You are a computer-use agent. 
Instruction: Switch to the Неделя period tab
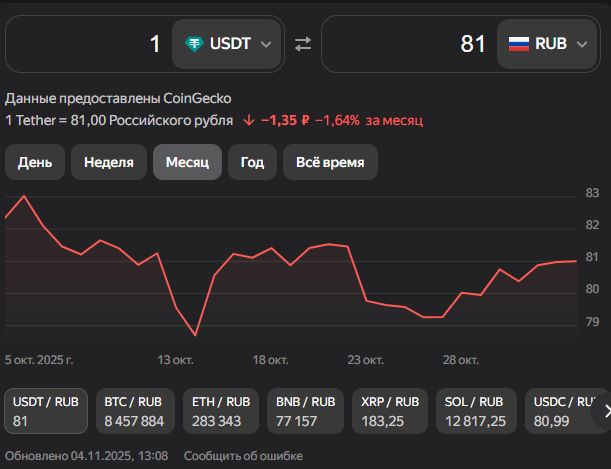point(109,162)
